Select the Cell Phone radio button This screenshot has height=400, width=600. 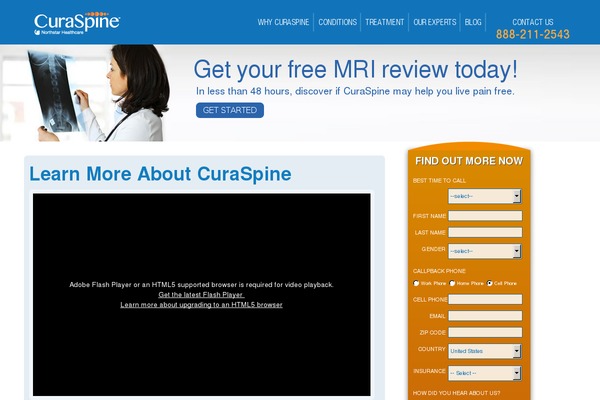pos(489,283)
